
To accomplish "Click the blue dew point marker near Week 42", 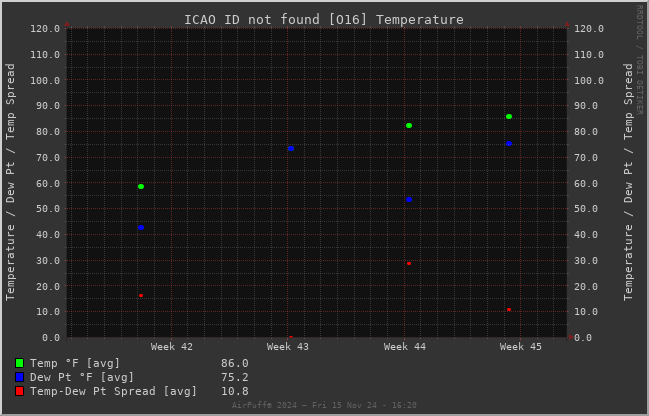I will tap(141, 228).
